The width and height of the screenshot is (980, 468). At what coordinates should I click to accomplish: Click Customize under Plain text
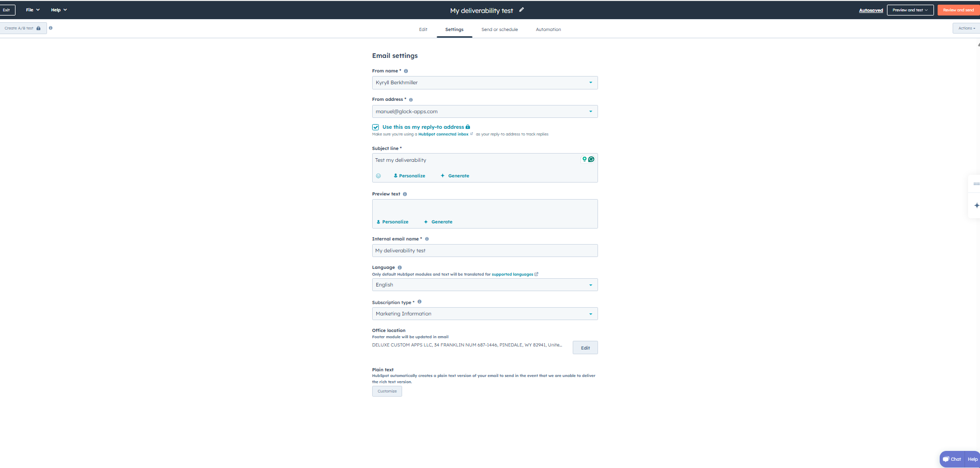click(387, 391)
